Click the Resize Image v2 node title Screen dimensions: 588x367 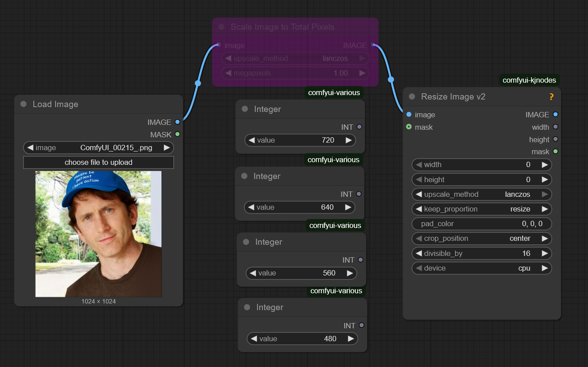click(x=453, y=96)
